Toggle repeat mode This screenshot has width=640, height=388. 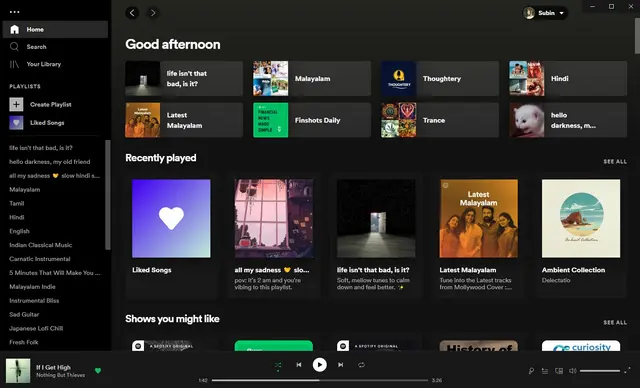[x=361, y=365]
